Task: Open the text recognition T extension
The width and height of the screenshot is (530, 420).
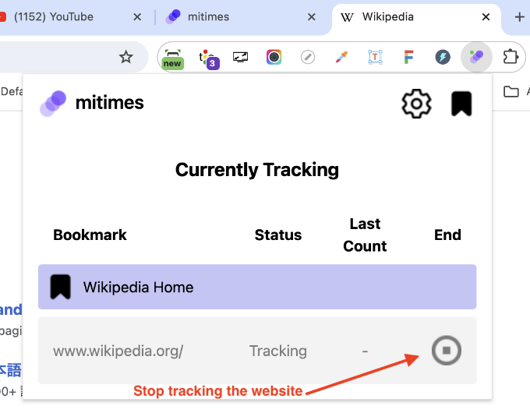Action: tap(375, 57)
